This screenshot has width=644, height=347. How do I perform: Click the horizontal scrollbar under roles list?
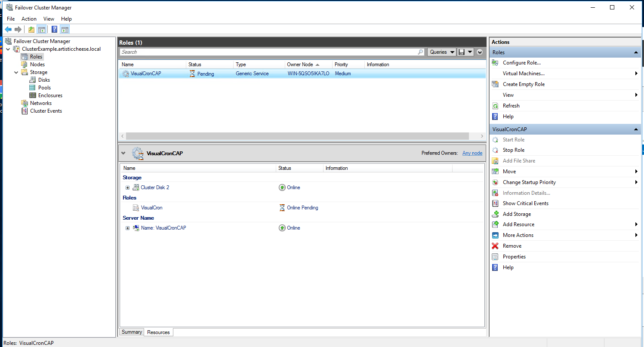(x=298, y=136)
